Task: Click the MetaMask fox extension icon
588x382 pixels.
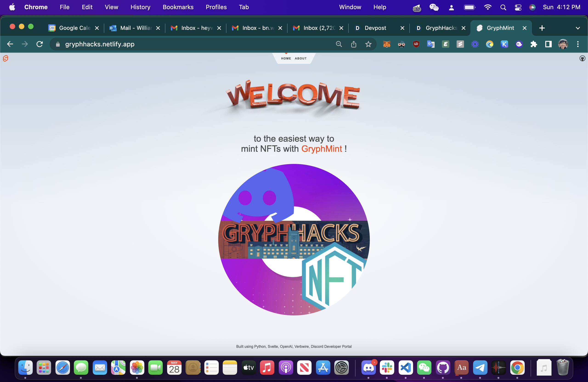Action: 386,44
